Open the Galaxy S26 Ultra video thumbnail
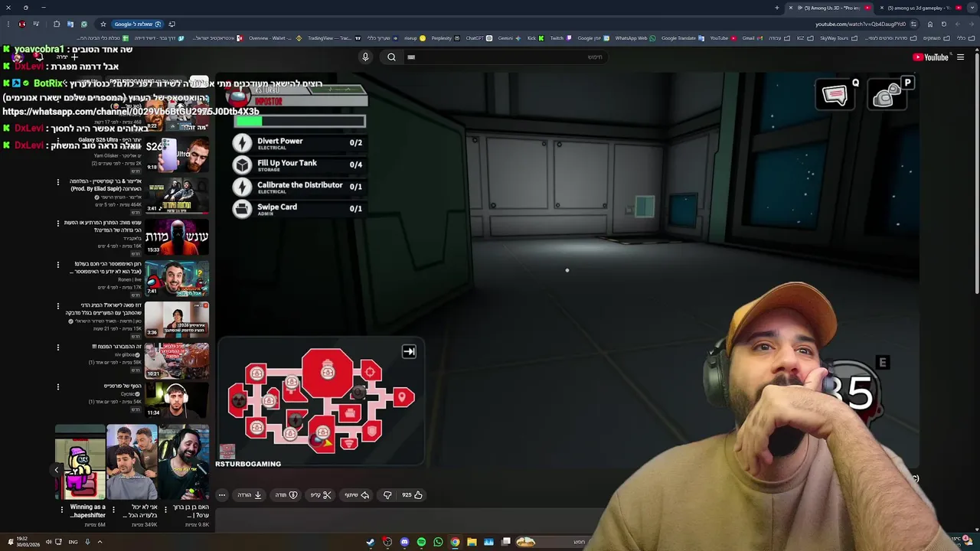 (x=177, y=153)
